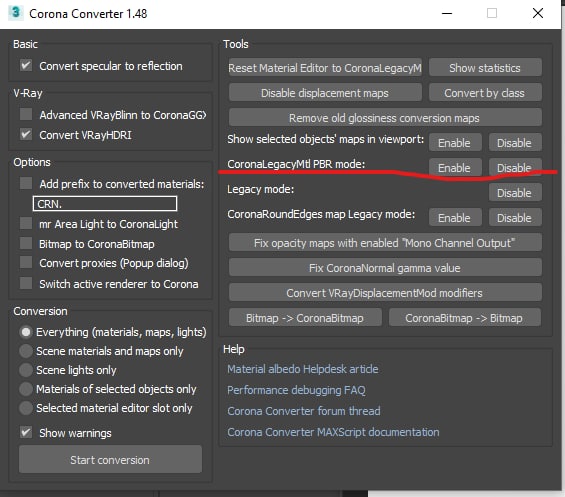This screenshot has height=497, width=565.
Task: Open Performance debugging FAQ link
Action: tap(296, 390)
